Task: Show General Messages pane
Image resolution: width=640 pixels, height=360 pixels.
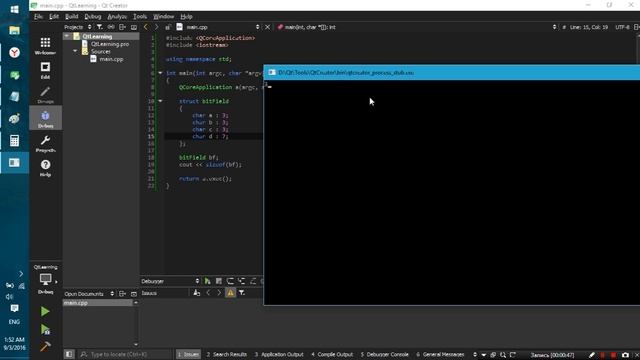Action: click(x=440, y=354)
